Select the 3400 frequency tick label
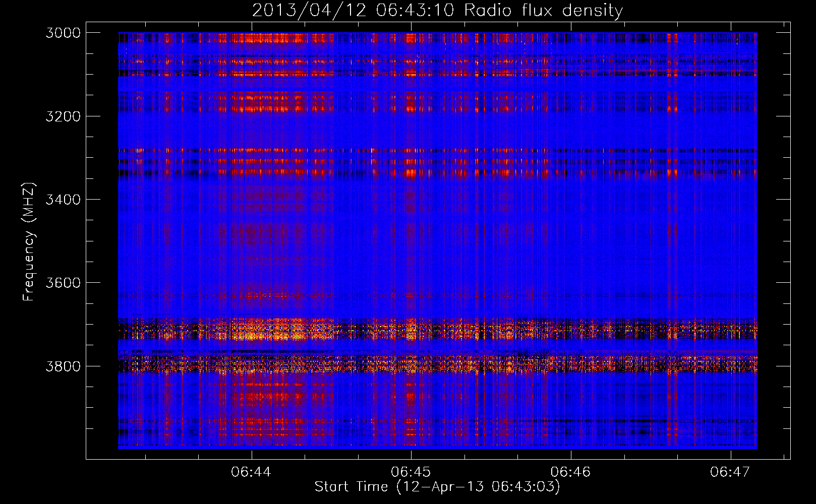This screenshot has width=816, height=504. click(63, 200)
